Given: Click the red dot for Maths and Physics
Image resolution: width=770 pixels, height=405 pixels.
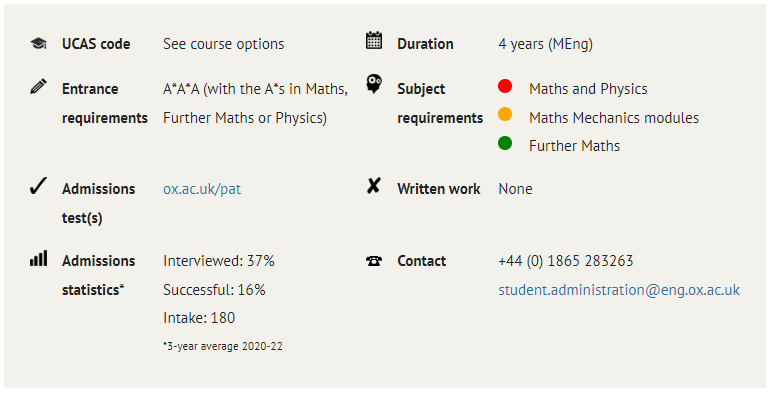Looking at the screenshot, I should [505, 86].
